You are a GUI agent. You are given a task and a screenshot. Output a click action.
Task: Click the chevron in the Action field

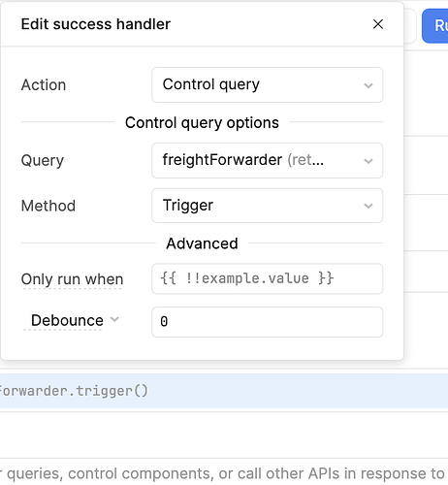pyautogui.click(x=368, y=85)
